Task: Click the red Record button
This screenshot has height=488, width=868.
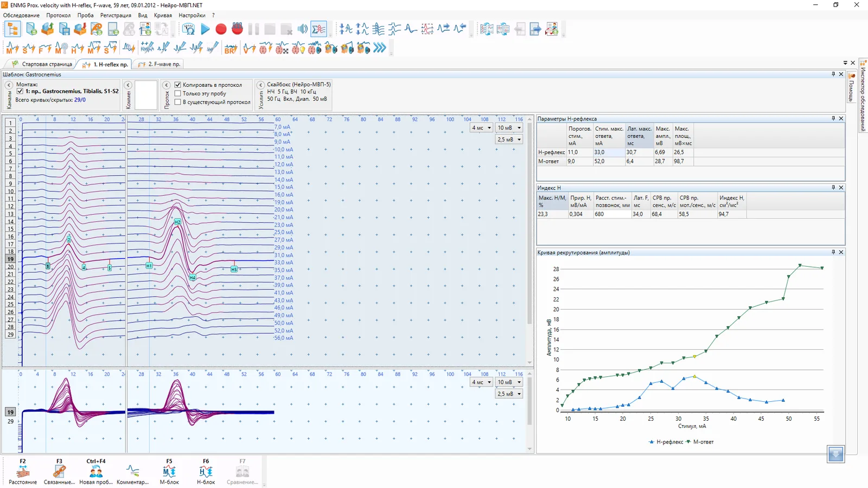Action: point(221,29)
